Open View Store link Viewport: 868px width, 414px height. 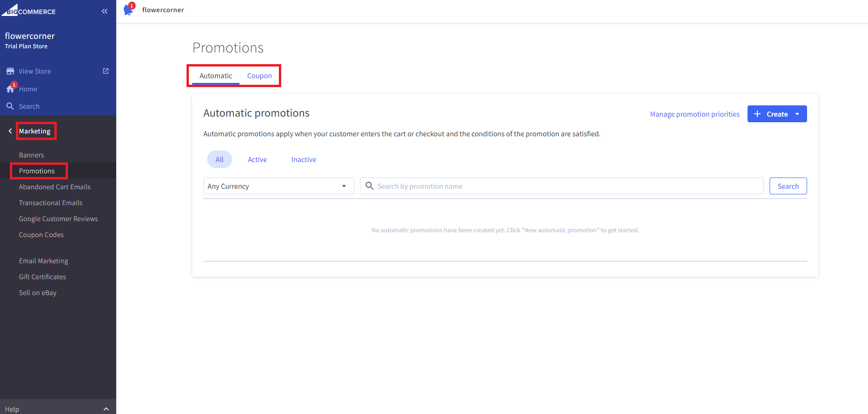tap(35, 71)
